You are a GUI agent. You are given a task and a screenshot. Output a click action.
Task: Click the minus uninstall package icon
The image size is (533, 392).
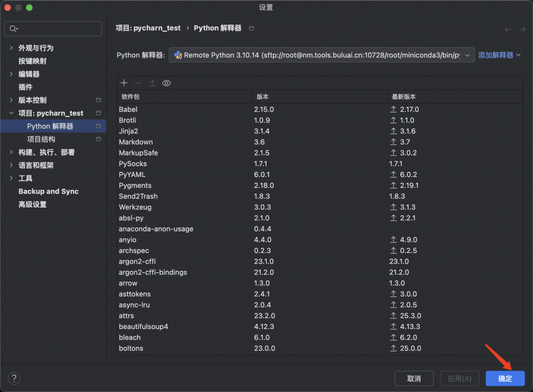click(138, 83)
